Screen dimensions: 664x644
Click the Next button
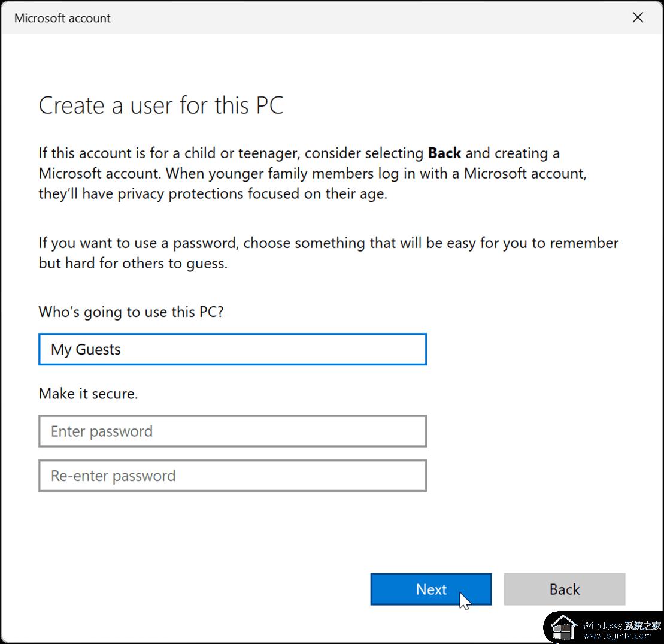(430, 589)
